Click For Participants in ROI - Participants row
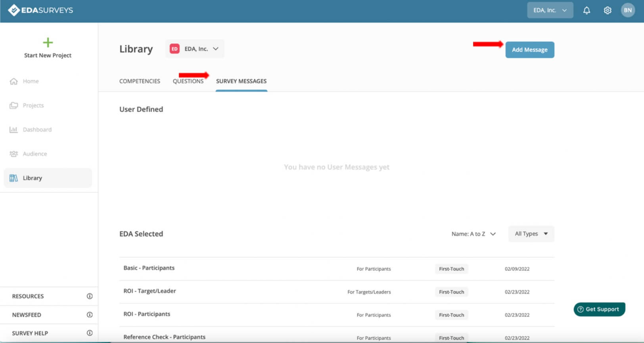 coord(374,315)
